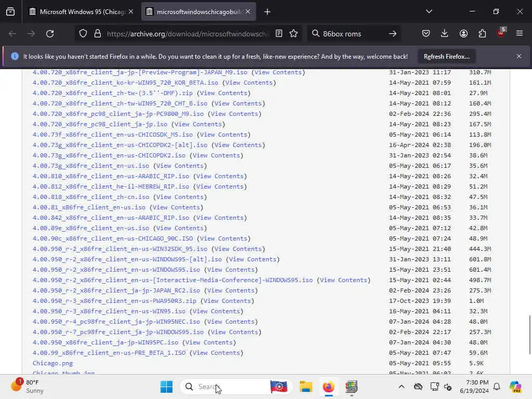Click the archive.org URL address field
The height and width of the screenshot is (399, 532).
pyautogui.click(x=188, y=34)
